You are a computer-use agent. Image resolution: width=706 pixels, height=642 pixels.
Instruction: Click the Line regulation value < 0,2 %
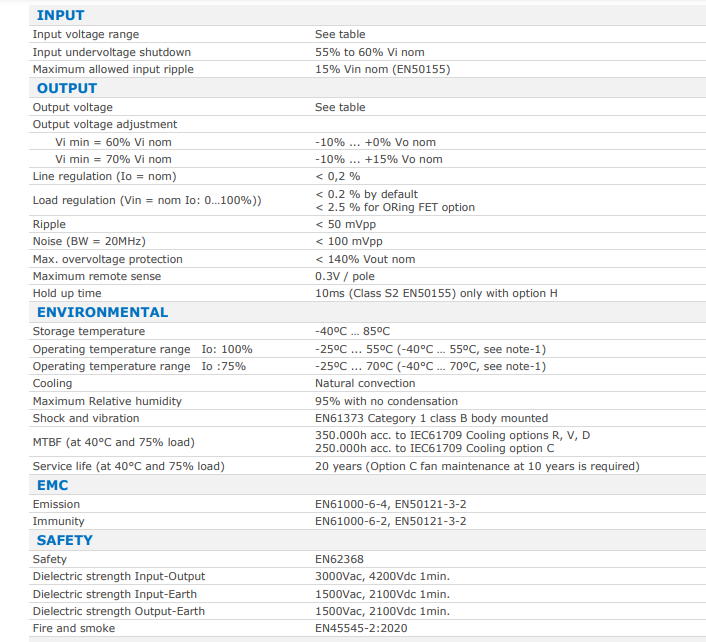pos(337,176)
